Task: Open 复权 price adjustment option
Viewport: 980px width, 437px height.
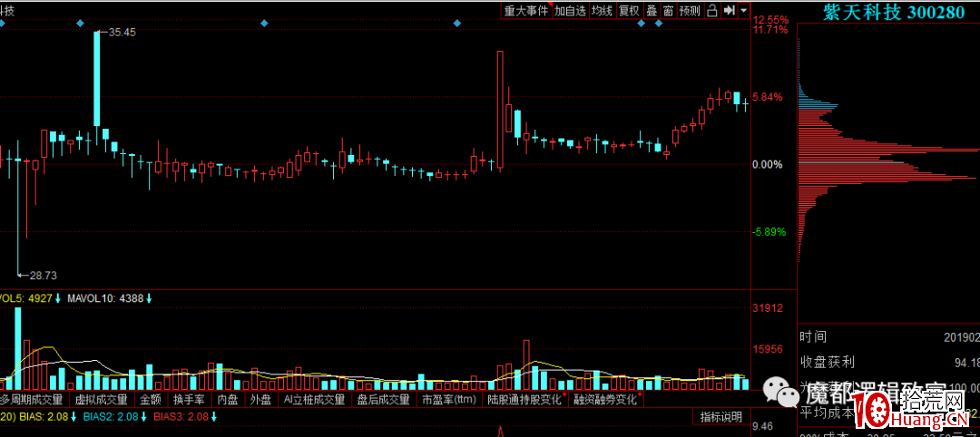Action: pos(629,10)
